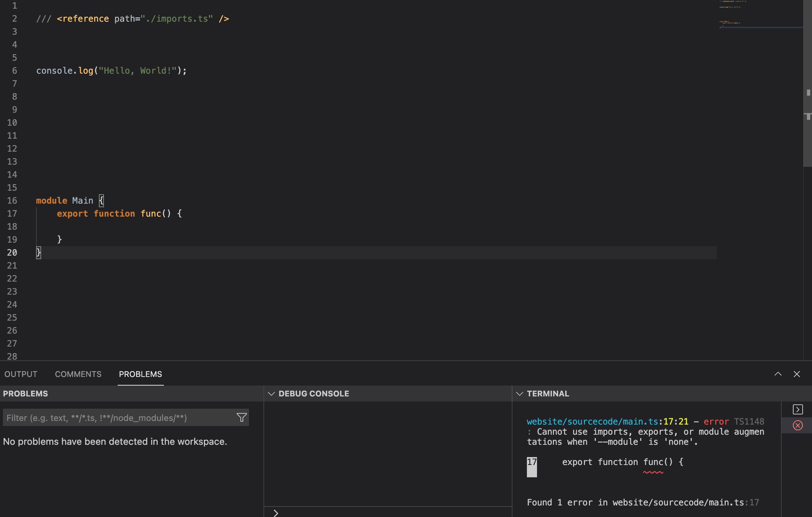
Task: Click the closing brace on line 20
Action: pyautogui.click(x=39, y=252)
